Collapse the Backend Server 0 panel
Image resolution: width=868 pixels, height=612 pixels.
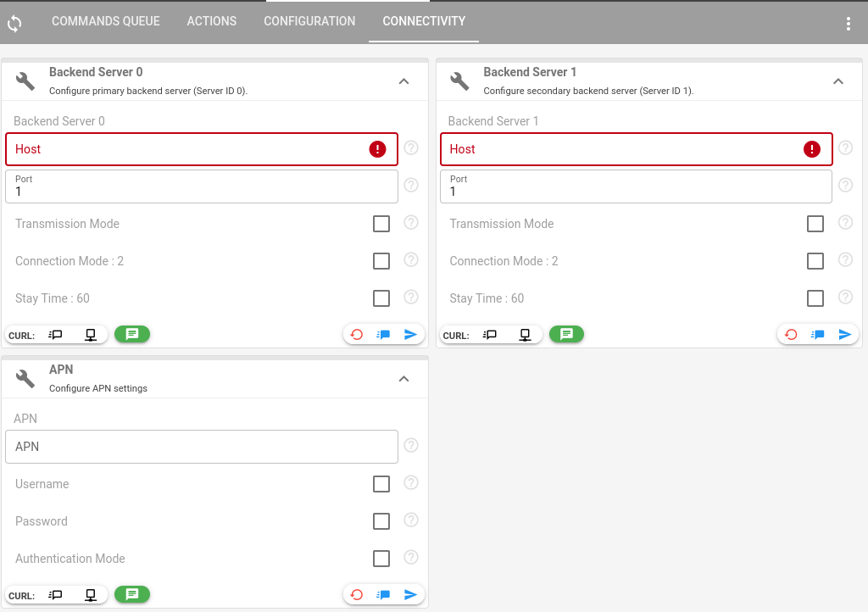coord(403,81)
